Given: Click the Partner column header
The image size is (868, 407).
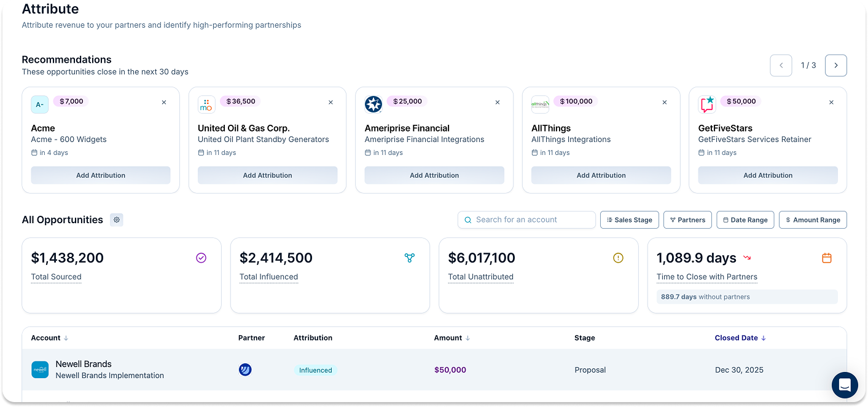Looking at the screenshot, I should tap(251, 338).
